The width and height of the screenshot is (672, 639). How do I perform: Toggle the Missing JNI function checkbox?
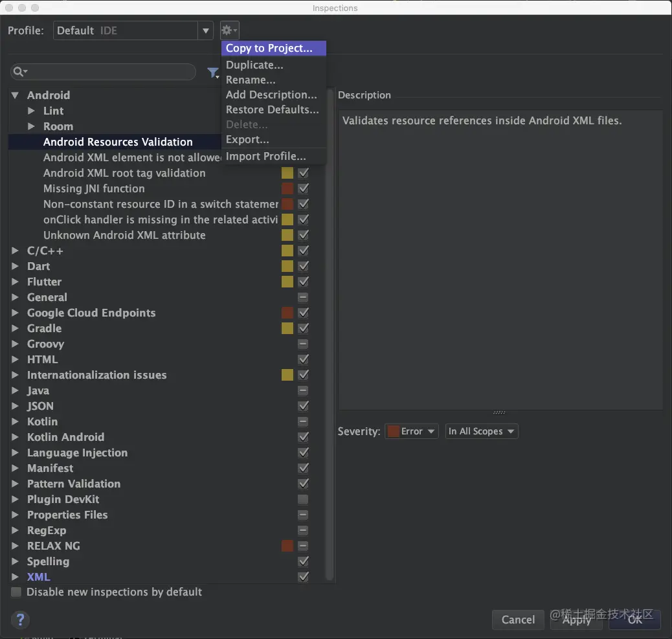tap(303, 188)
